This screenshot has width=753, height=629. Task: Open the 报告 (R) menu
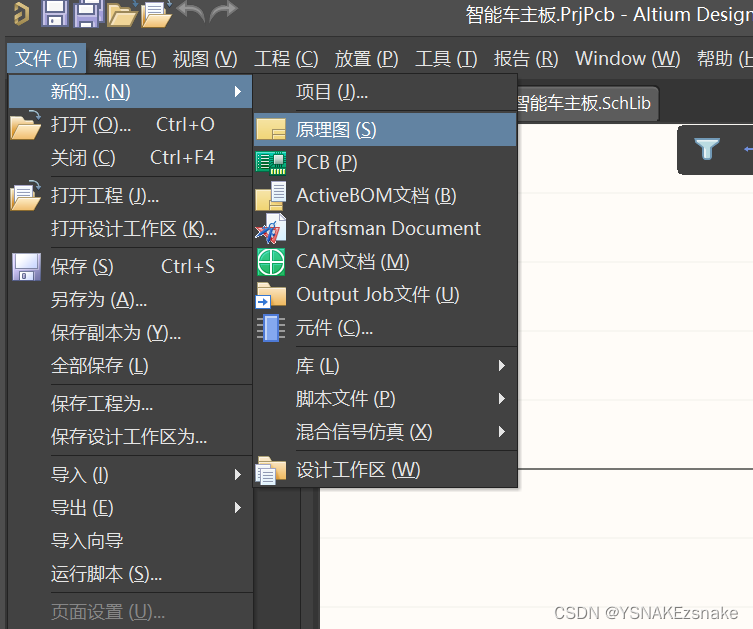coord(526,59)
